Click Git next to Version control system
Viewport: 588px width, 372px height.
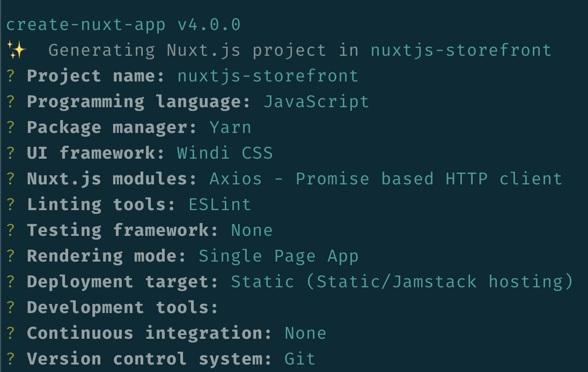(x=300, y=359)
